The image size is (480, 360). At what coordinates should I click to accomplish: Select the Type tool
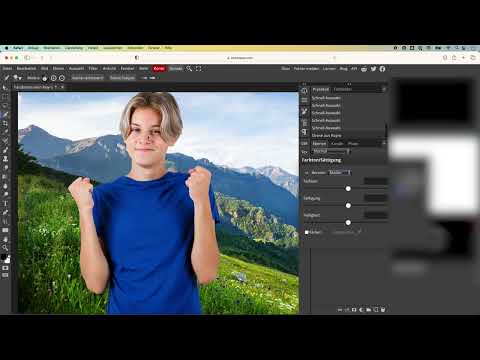pyautogui.click(x=5, y=204)
